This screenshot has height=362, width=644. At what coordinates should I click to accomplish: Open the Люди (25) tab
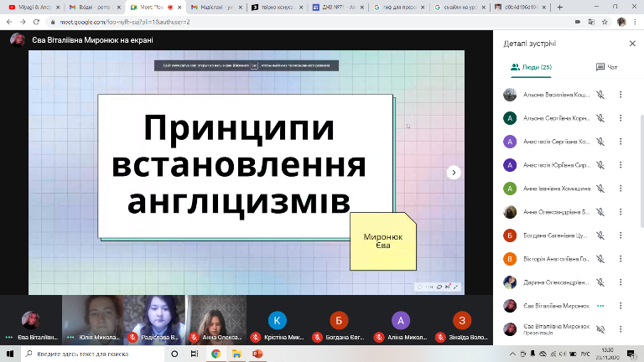coord(531,66)
